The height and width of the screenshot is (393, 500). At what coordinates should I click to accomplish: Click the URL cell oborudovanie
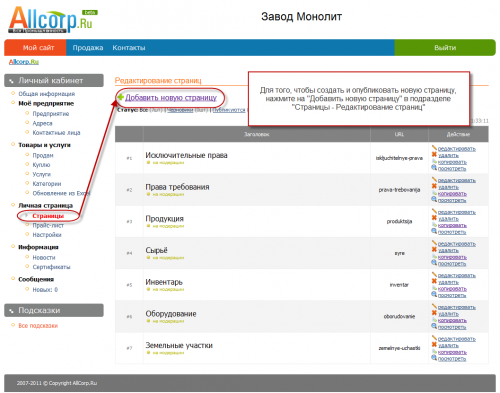pyautogui.click(x=399, y=316)
